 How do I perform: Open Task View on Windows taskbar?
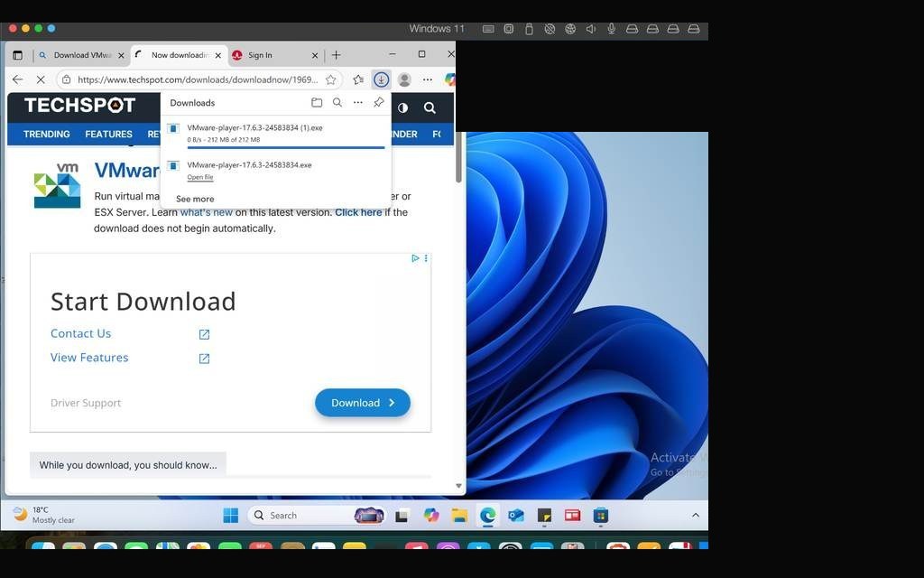pyautogui.click(x=402, y=516)
